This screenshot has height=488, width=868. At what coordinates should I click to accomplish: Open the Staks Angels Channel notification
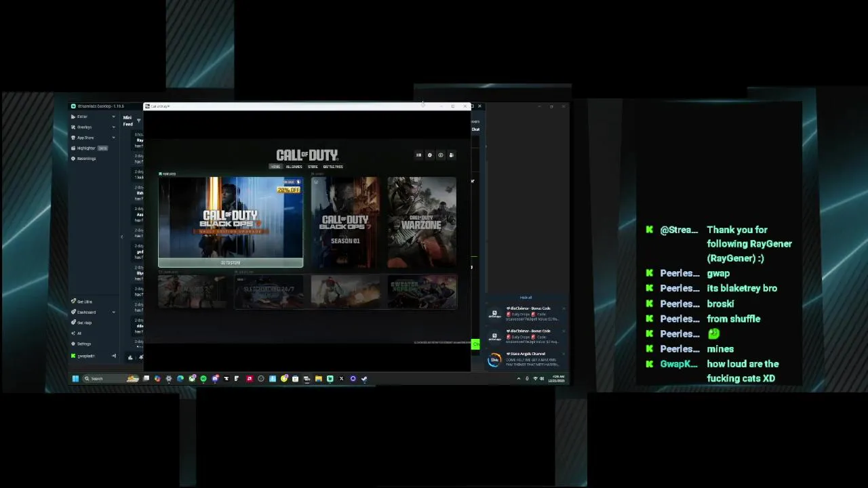point(526,359)
